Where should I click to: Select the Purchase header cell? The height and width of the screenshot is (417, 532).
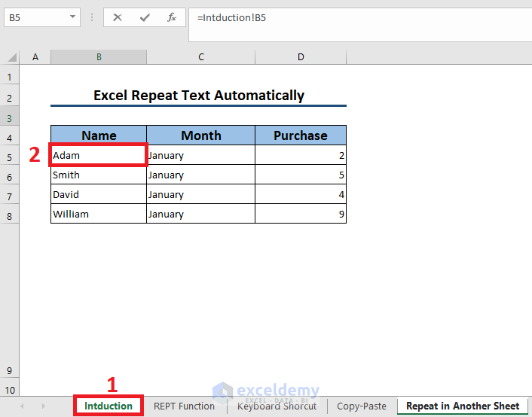[x=301, y=135]
